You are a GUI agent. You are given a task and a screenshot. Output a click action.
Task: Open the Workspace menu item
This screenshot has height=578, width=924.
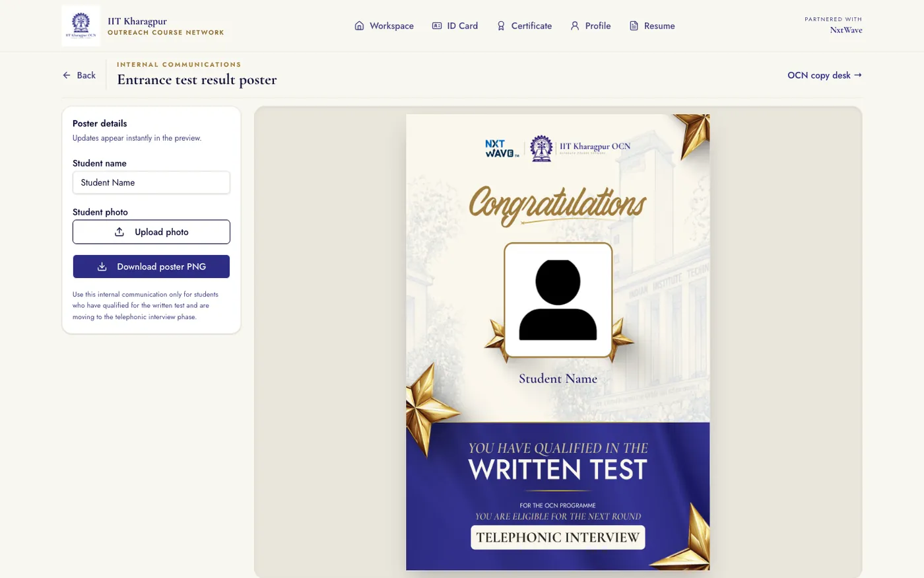[x=384, y=26]
